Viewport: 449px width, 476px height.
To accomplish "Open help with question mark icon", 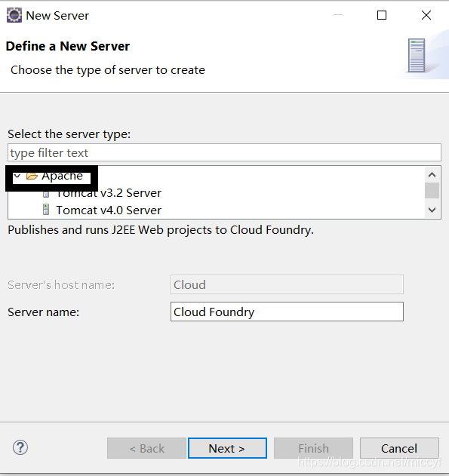I will coord(20,447).
